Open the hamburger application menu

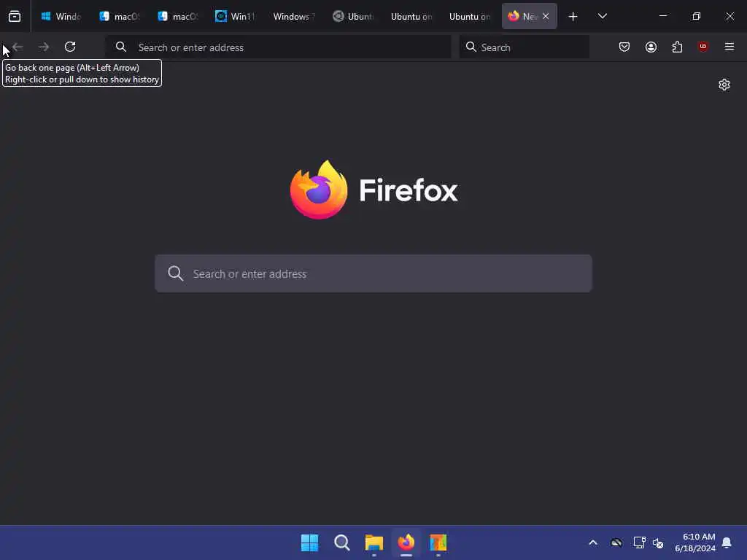(729, 47)
